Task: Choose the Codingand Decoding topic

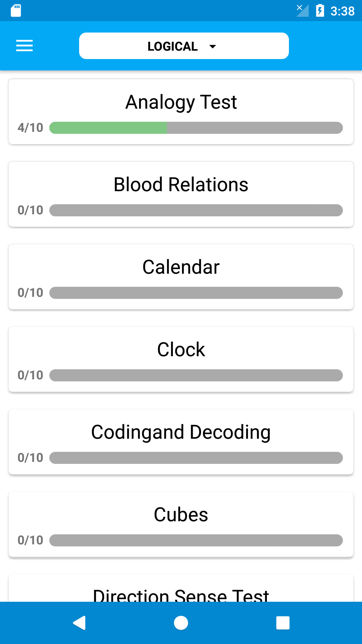Action: click(181, 442)
